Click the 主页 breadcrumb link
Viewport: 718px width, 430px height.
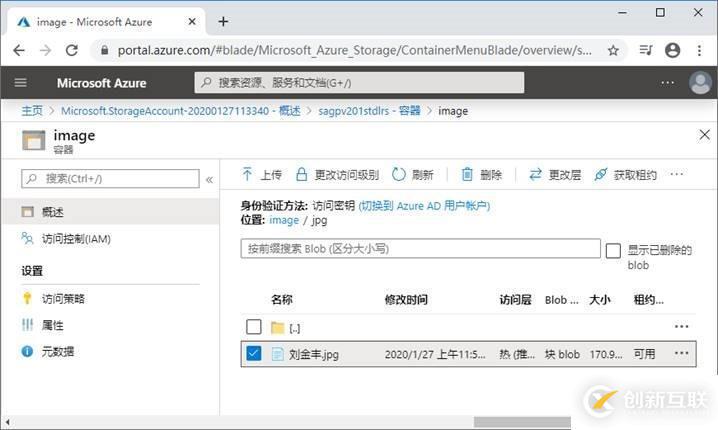[32, 111]
